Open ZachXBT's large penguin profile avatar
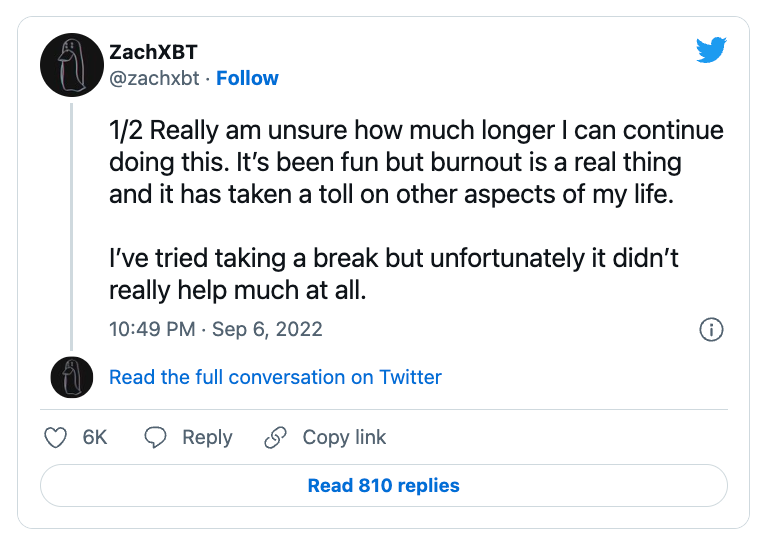The image size is (768, 548). point(72,65)
